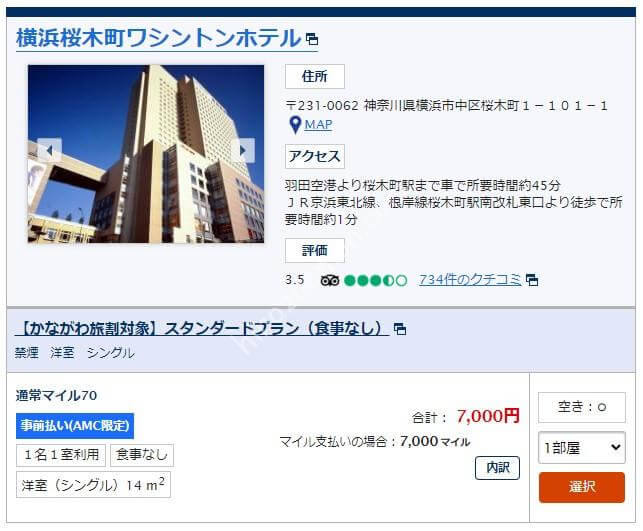
Task: Click the new-window icon beside the hotel name
Action: tap(312, 39)
